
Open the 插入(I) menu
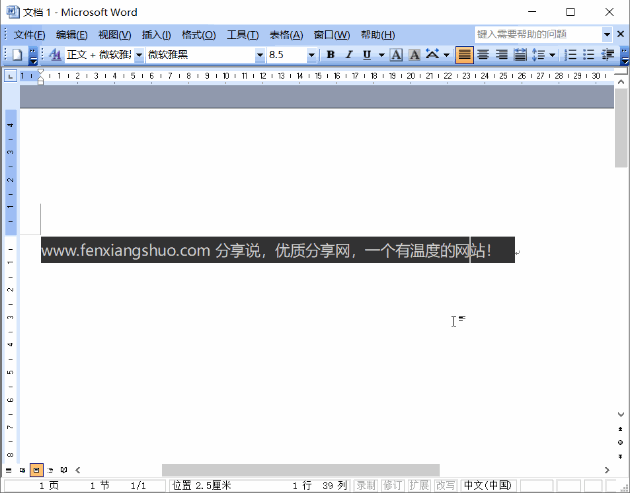click(x=156, y=35)
